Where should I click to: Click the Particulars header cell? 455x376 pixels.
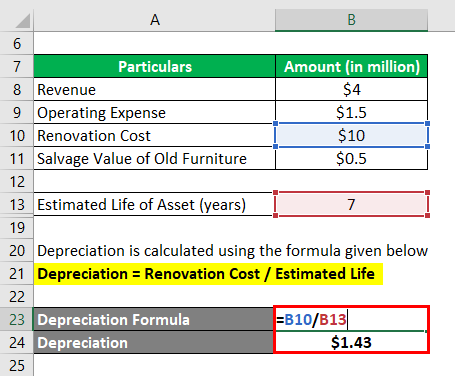[x=155, y=66]
